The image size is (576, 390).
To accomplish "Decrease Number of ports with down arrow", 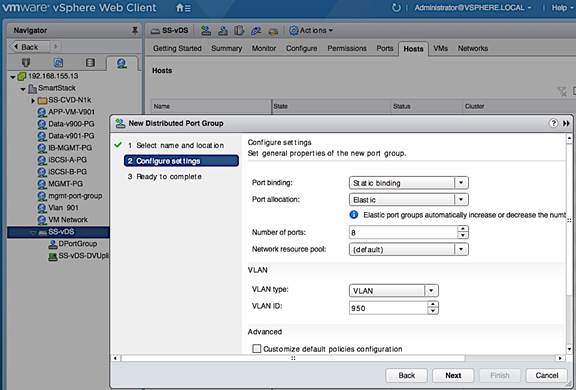I will click(x=463, y=236).
